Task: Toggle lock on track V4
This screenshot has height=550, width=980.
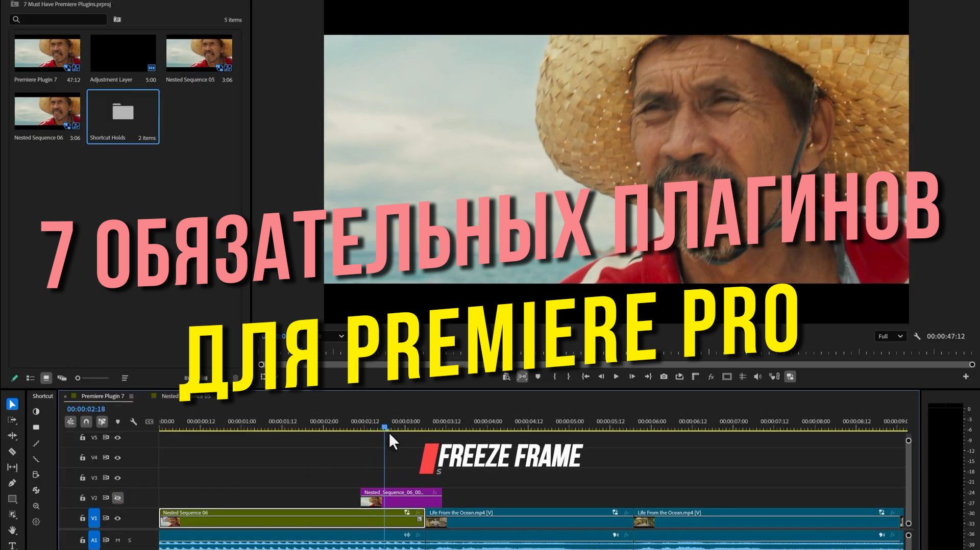Action: pos(82,458)
